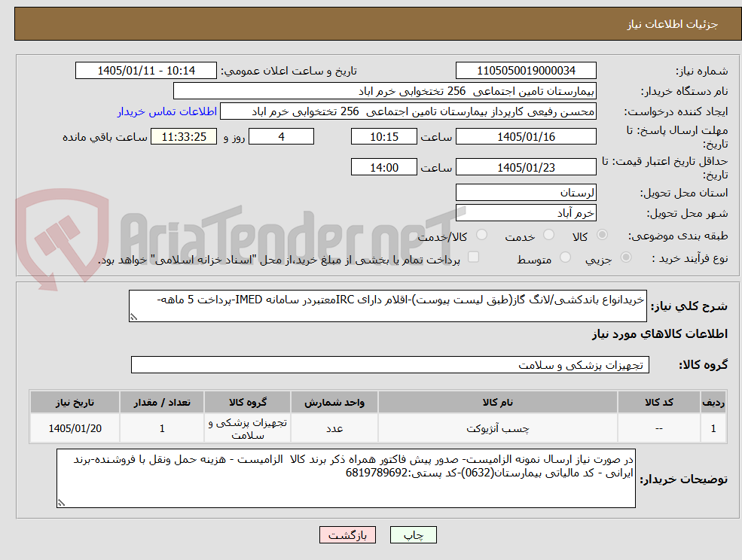Click the price validity date 1405/01/23

(x=526, y=167)
